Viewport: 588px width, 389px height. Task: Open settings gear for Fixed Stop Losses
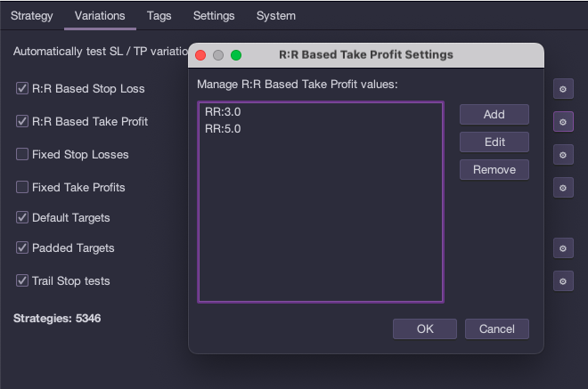point(563,155)
